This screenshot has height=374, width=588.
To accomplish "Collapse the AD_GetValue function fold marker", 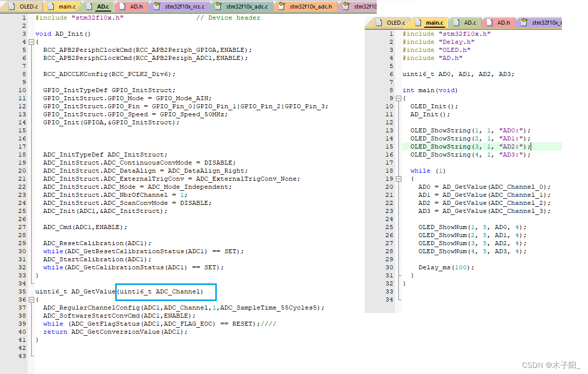I will 32,300.
